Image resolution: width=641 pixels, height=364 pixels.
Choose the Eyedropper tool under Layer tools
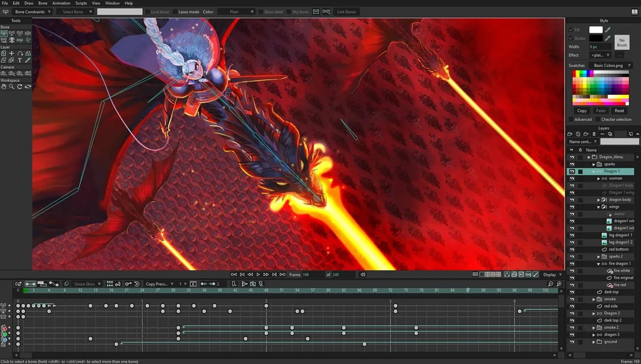tap(27, 60)
